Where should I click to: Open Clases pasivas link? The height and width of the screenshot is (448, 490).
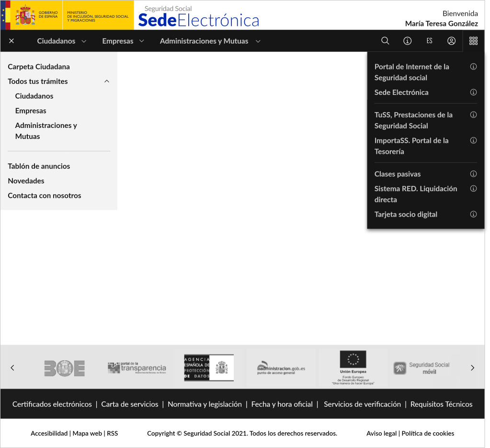pyautogui.click(x=398, y=174)
